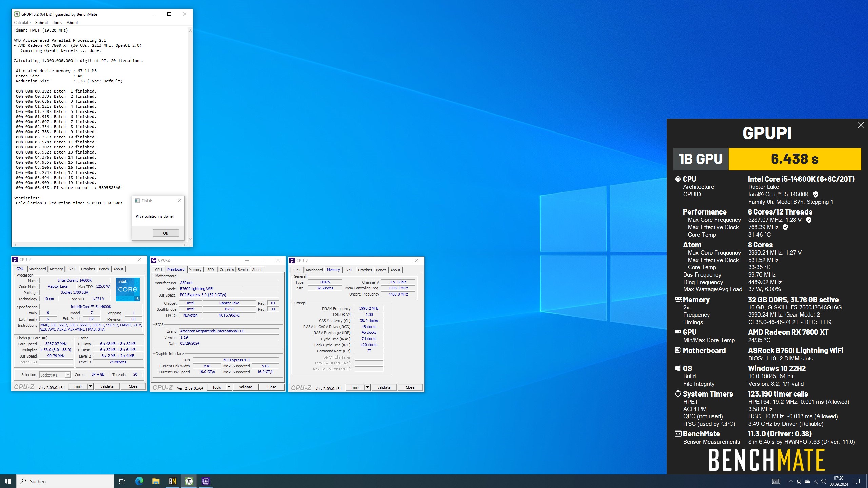Image resolution: width=868 pixels, height=488 pixels.
Task: Open SPD tab in CPU-Z Motherboard window
Action: point(211,270)
